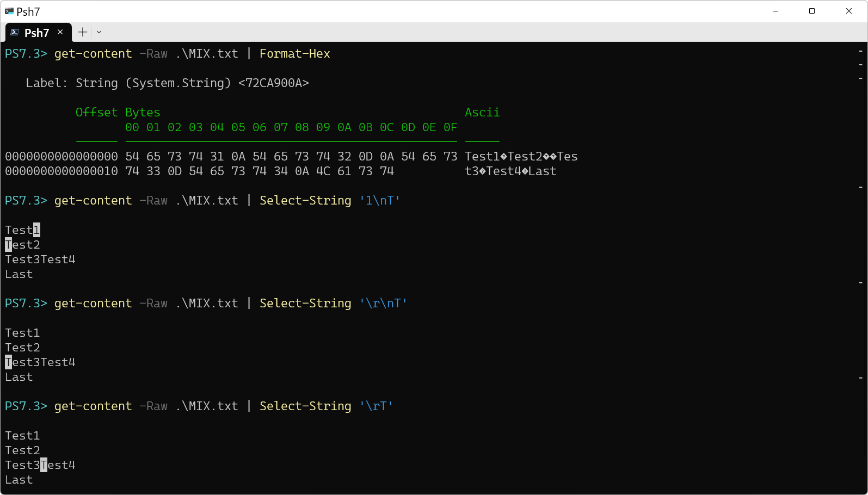This screenshot has width=868, height=495.
Task: Click the '\r\nT' pattern string
Action: pyautogui.click(x=383, y=303)
